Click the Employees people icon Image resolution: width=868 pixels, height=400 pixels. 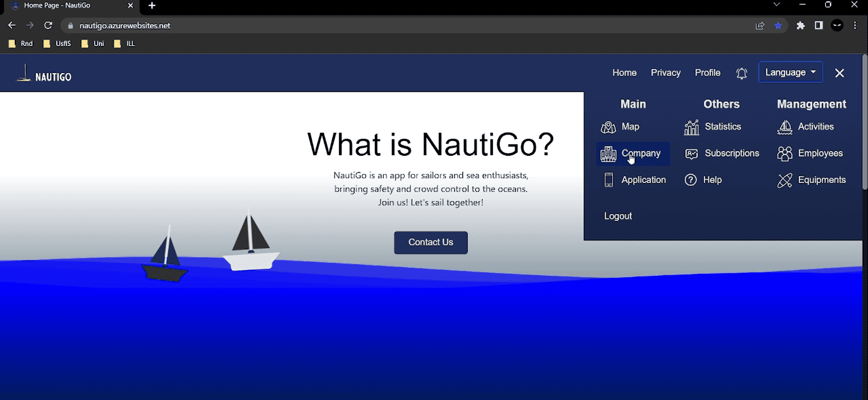[785, 154]
